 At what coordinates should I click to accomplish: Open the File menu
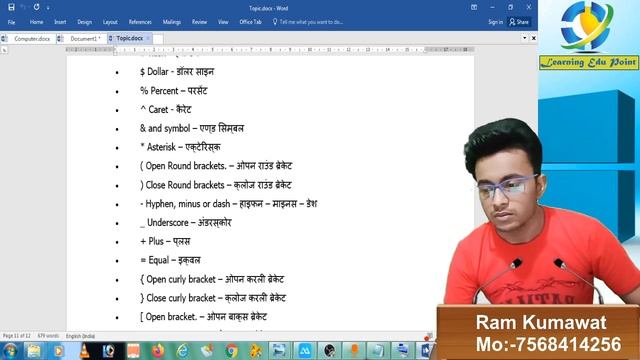coord(11,22)
